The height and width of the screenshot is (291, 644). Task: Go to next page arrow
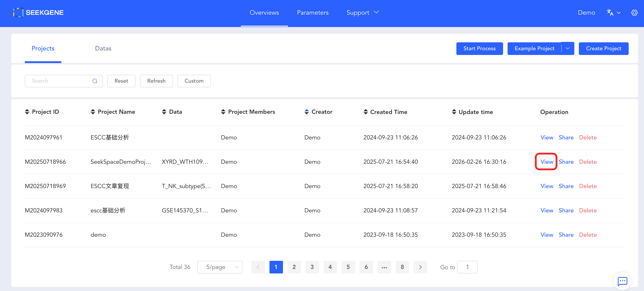[x=420, y=267]
